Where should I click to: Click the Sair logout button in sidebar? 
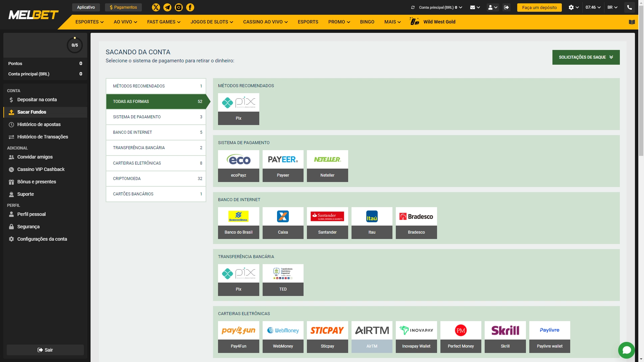[45, 350]
